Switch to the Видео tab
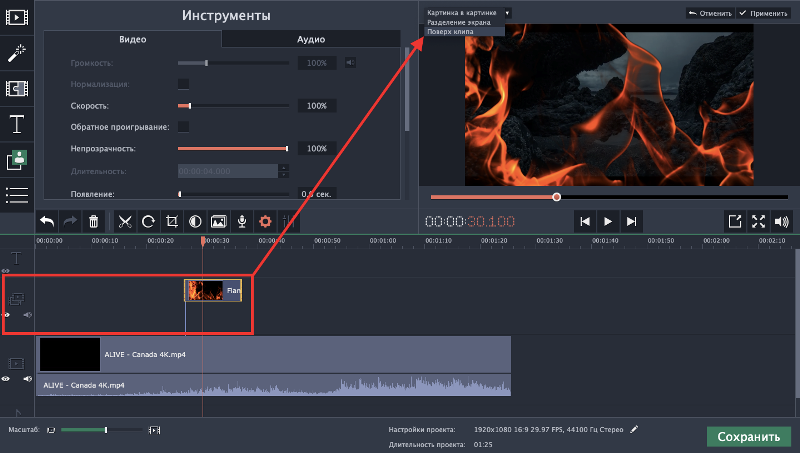800x453 pixels. point(133,39)
